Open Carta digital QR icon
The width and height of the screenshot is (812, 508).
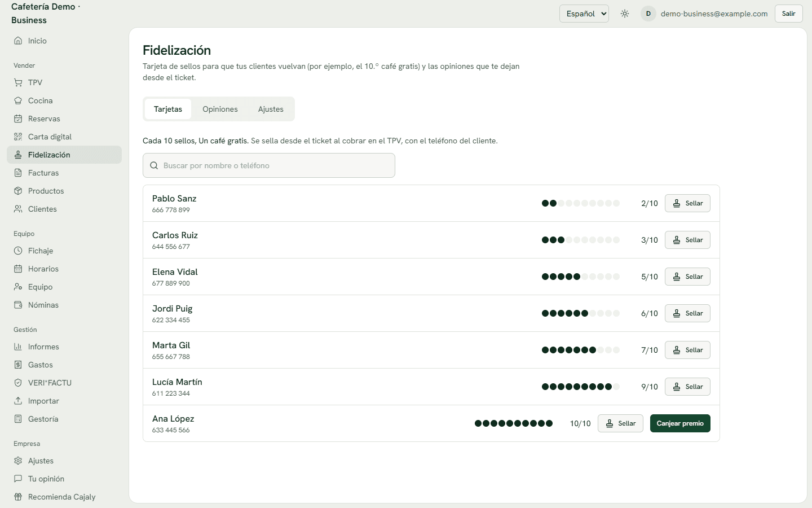click(18, 137)
